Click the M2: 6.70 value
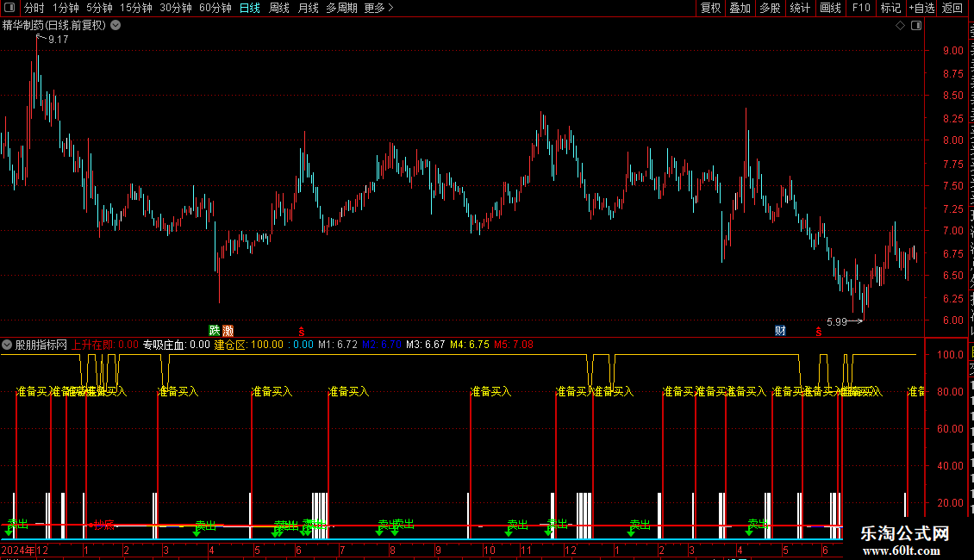 click(381, 345)
